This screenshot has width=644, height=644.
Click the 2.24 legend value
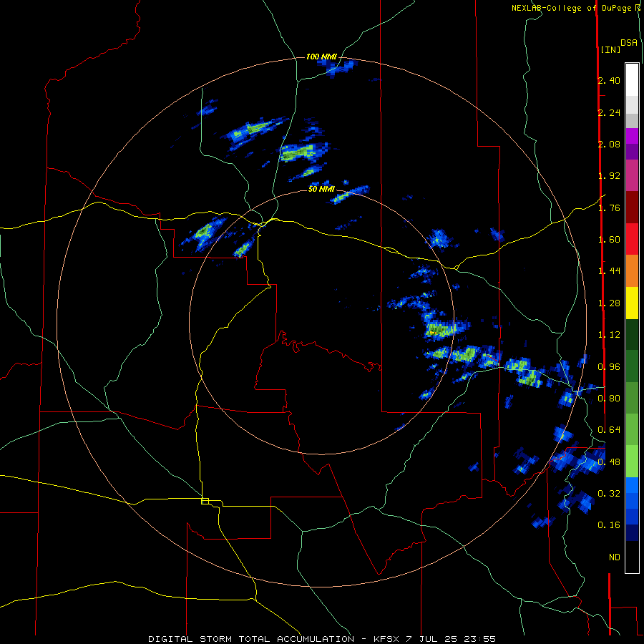coord(609,112)
